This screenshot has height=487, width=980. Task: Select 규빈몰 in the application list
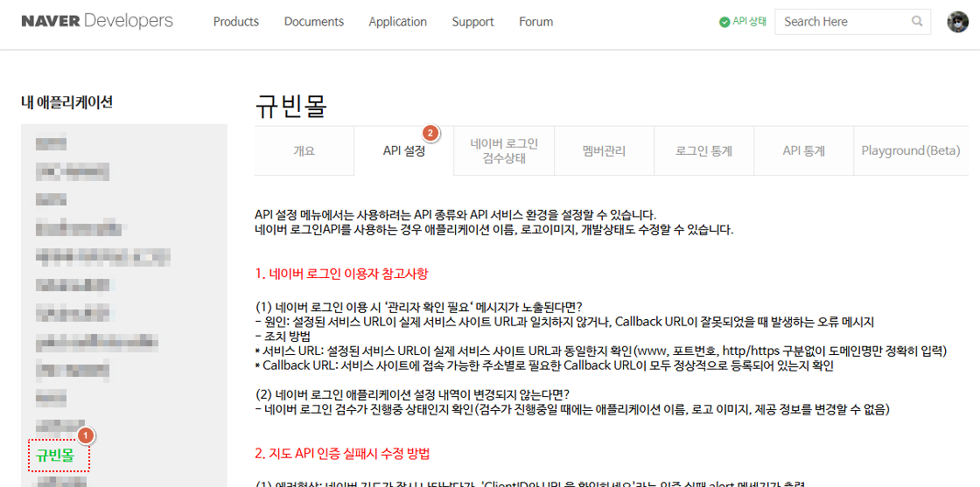(x=56, y=456)
